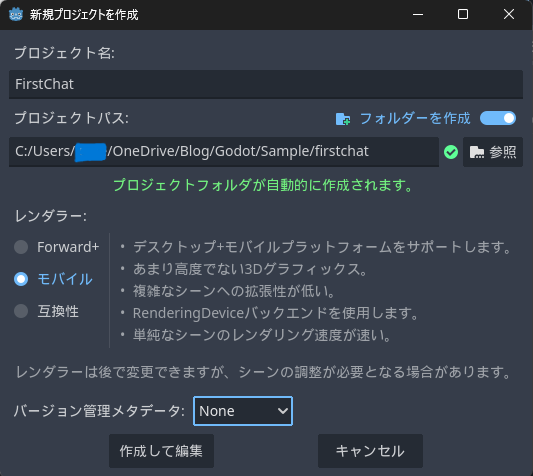Click the green プロジェクトフォルダが自動的に作成されます message

pyautogui.click(x=263, y=185)
